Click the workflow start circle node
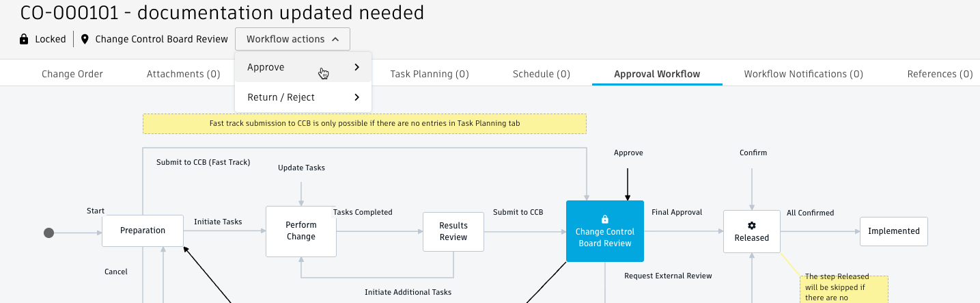The image size is (980, 303). 49,233
